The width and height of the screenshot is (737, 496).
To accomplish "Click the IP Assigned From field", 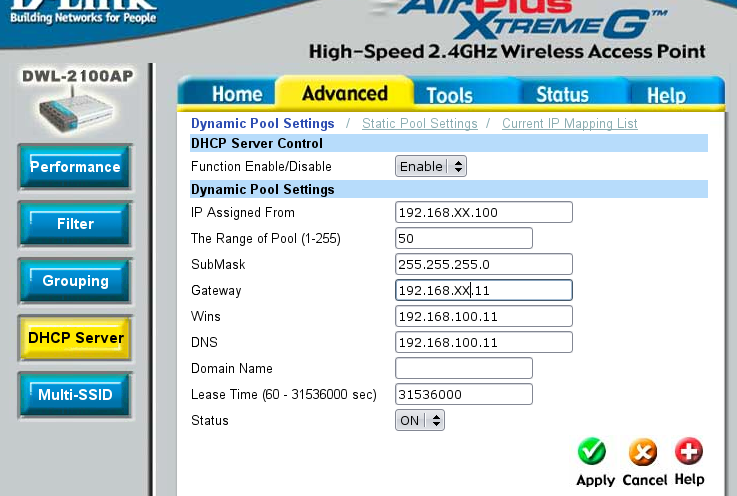I will pos(484,212).
